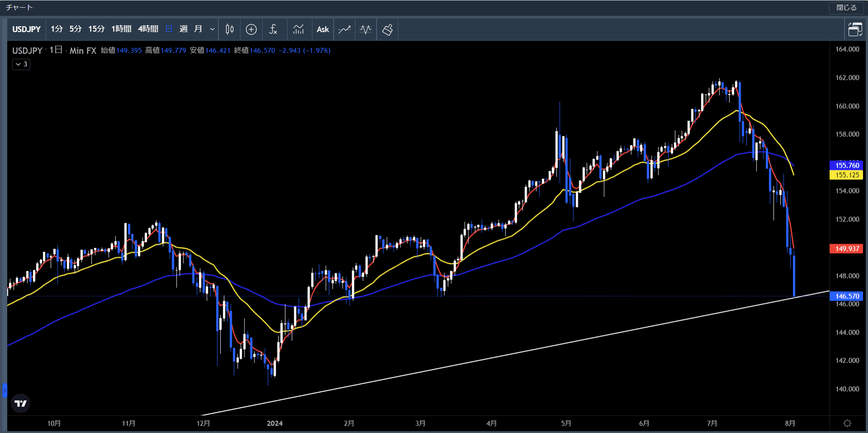The width and height of the screenshot is (868, 433).
Task: Click the dashed trend line toolbar icon
Action: pyautogui.click(x=344, y=29)
